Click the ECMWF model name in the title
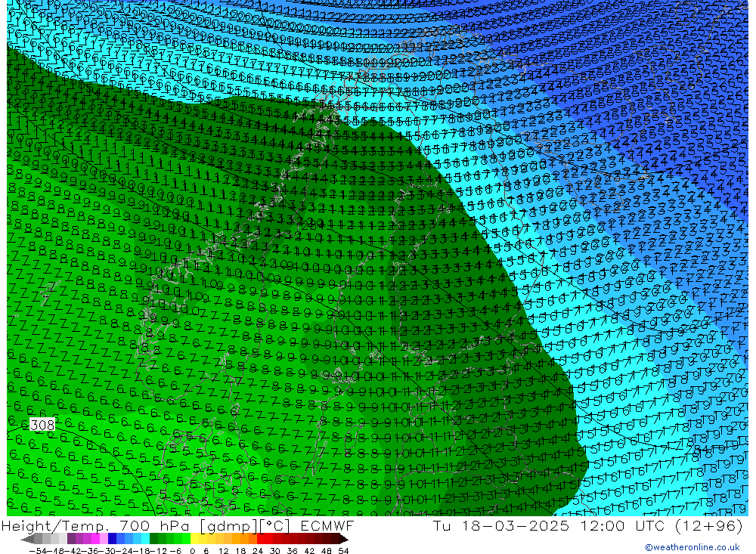The image size is (756, 554). [327, 525]
